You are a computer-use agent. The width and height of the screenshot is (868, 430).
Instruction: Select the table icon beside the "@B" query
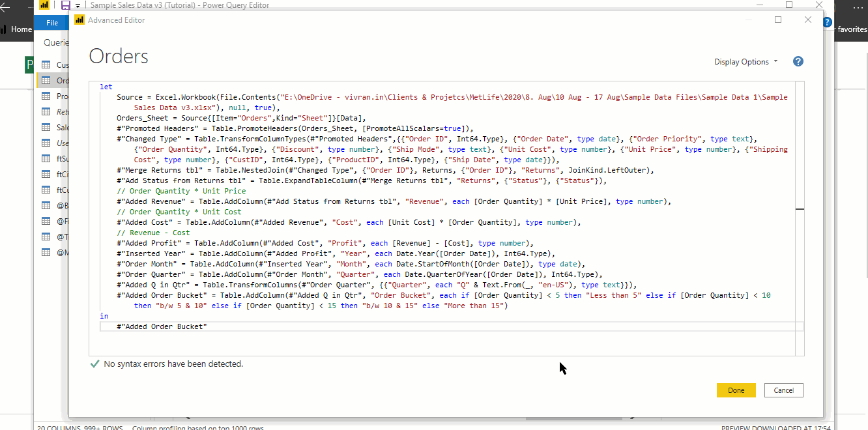click(x=46, y=206)
